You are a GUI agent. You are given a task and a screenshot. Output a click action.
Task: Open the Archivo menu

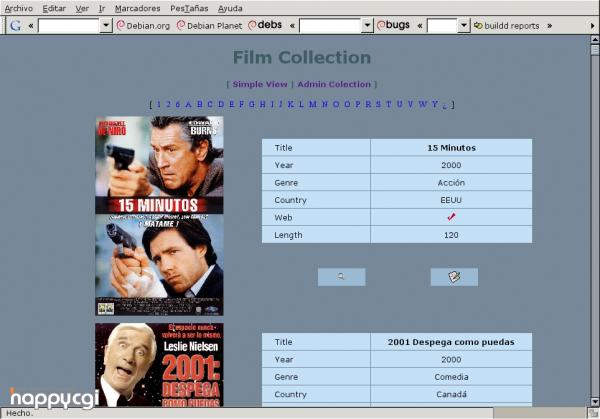19,8
